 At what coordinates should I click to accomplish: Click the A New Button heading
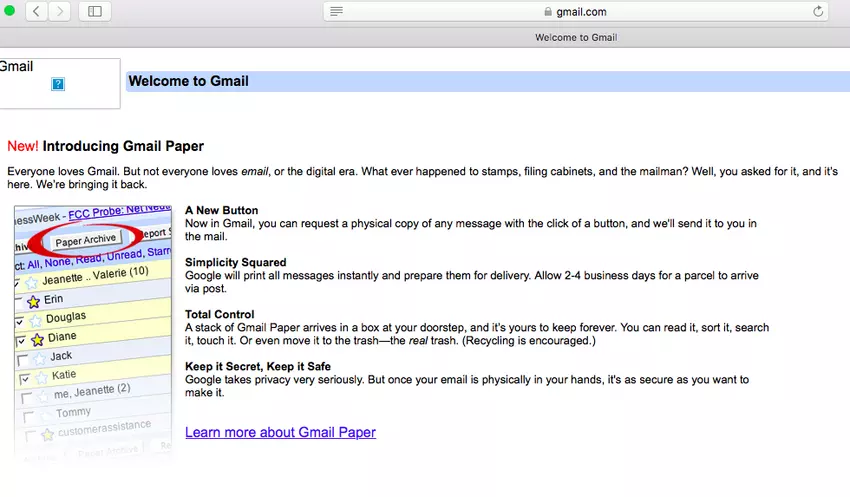point(222,210)
